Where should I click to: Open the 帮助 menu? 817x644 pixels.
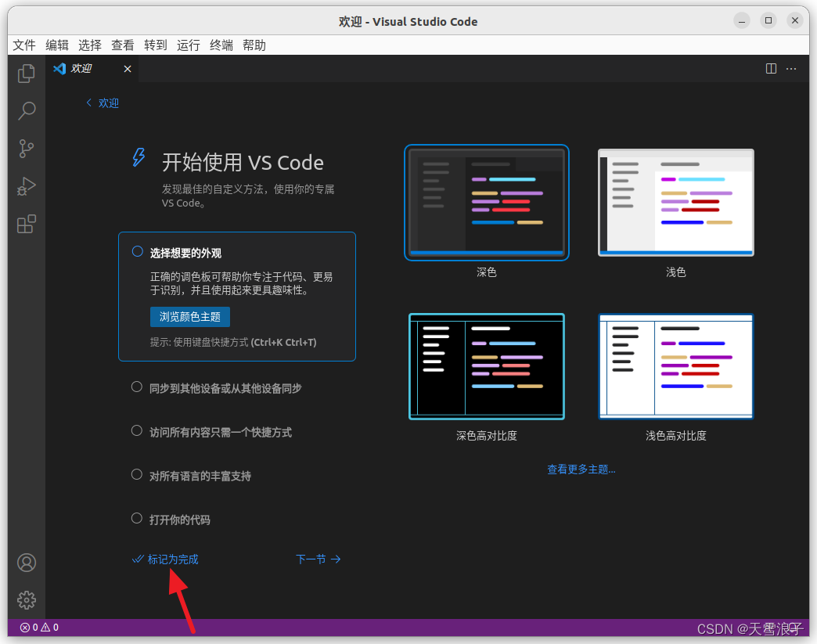click(254, 45)
